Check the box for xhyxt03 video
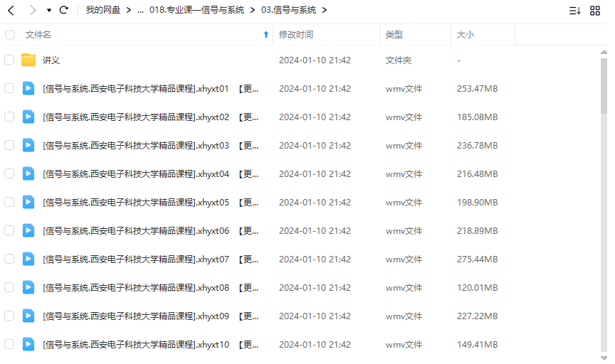This screenshot has height=364, width=615. pos(9,145)
